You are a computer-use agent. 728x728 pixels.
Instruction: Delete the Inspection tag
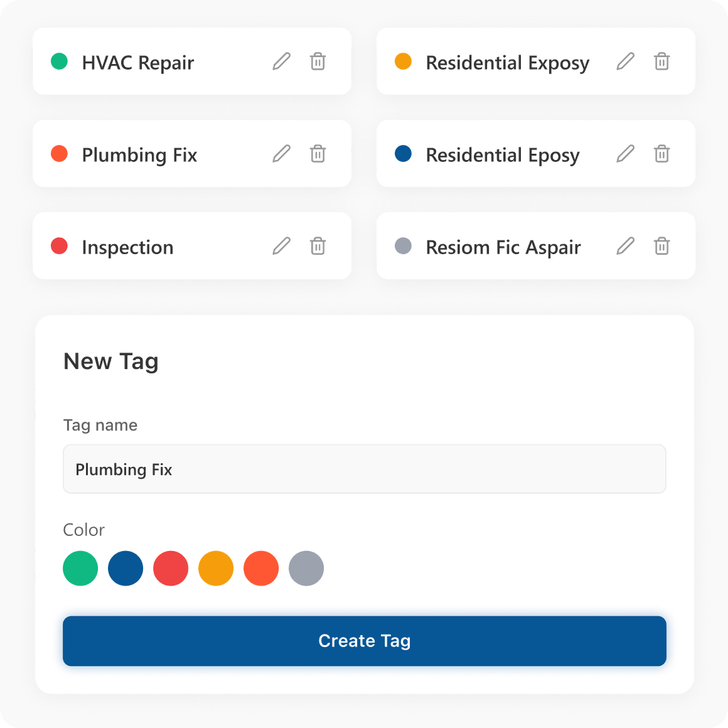[x=318, y=246]
